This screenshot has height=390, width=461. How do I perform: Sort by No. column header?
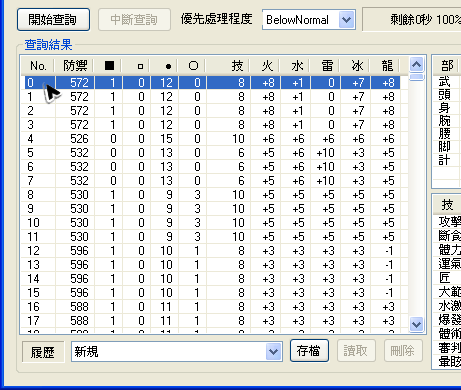pyautogui.click(x=38, y=66)
